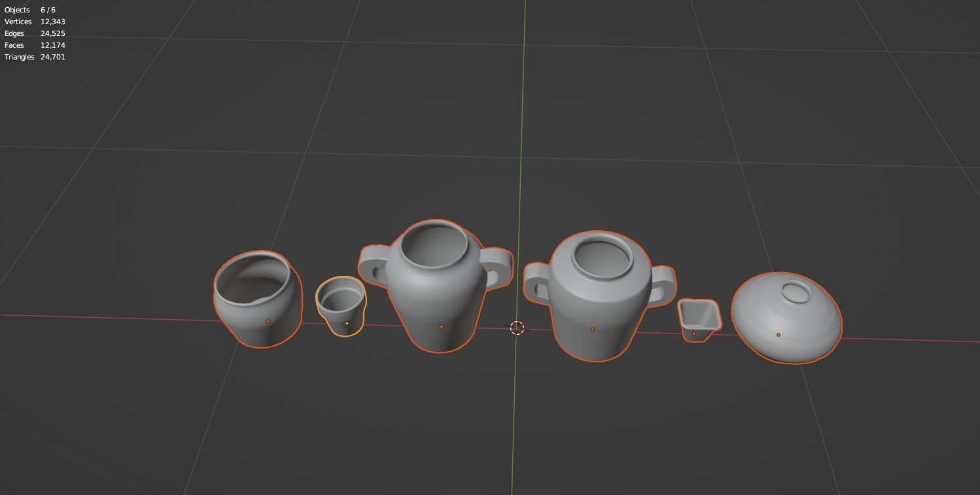Viewport: 980px width, 495px height.
Task: Click the Edges 24,525 statistic
Action: (x=35, y=33)
